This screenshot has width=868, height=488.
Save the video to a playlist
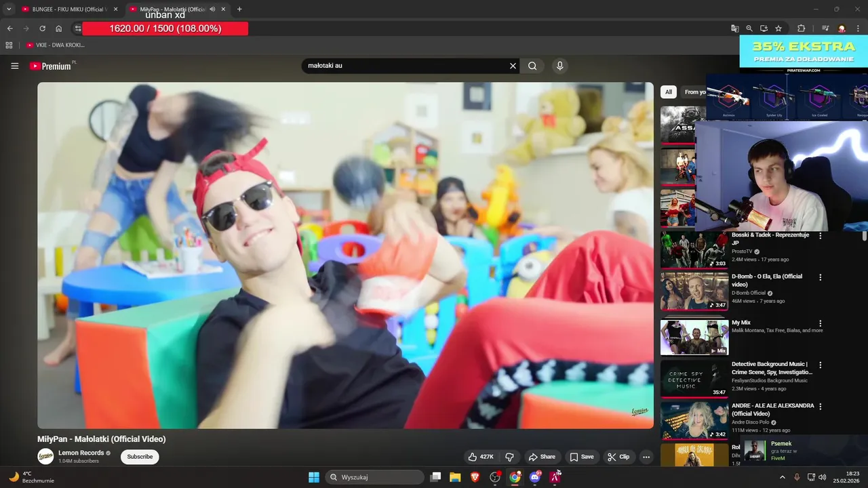582,457
